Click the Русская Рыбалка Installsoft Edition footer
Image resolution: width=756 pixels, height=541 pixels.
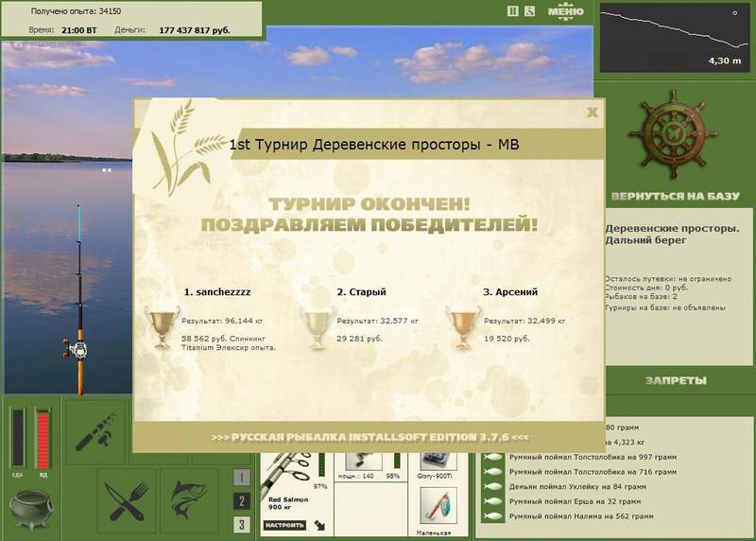(x=369, y=437)
